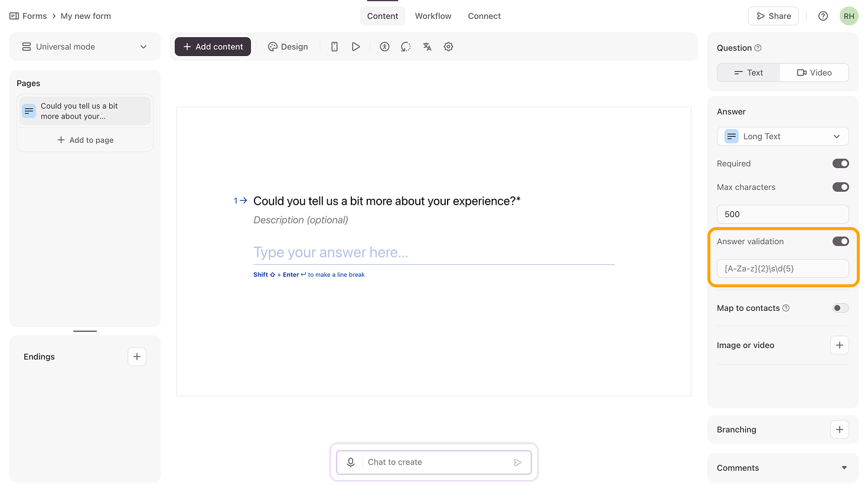Screen dimensions: 868x492
Task: Switch to the Connect tab
Action: point(484,16)
